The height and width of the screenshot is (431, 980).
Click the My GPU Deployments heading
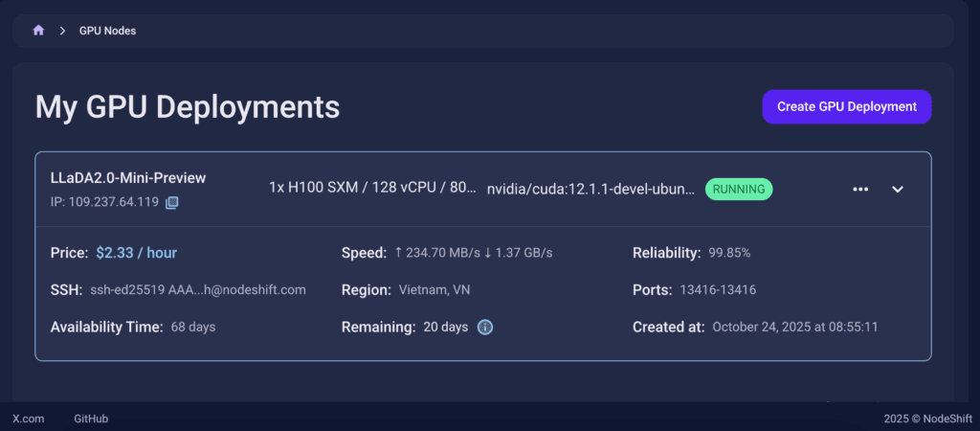pyautogui.click(x=188, y=106)
